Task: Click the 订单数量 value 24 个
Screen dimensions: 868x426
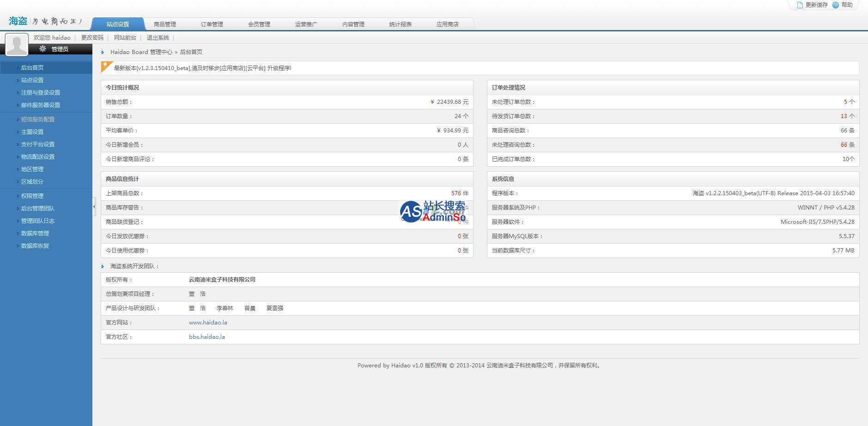Action: (x=461, y=116)
